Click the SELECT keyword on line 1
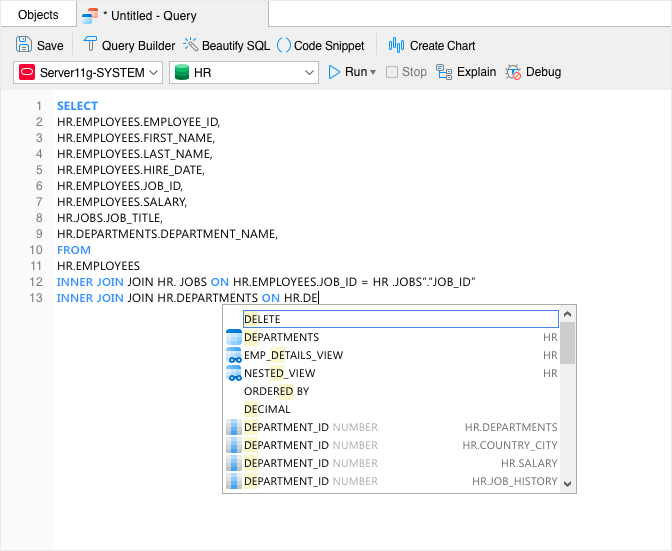 77,106
